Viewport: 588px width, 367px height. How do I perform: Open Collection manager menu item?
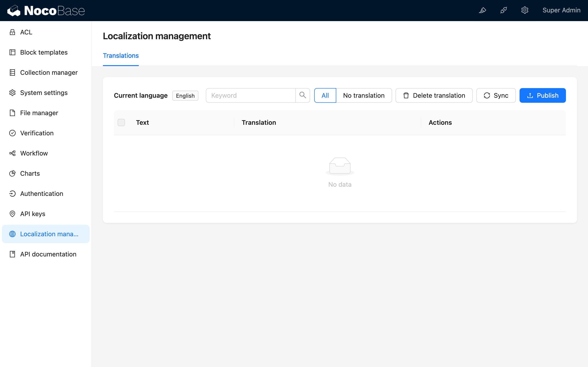tap(49, 72)
